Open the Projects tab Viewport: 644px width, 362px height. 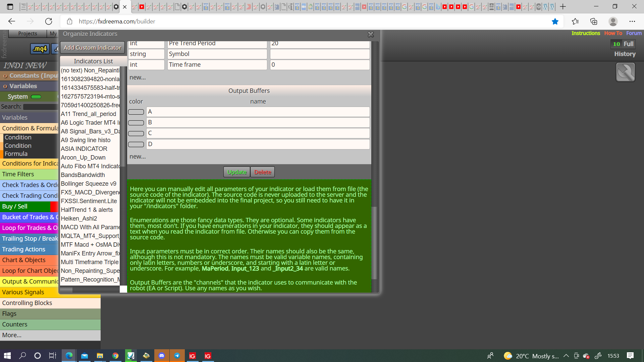pos(28,34)
